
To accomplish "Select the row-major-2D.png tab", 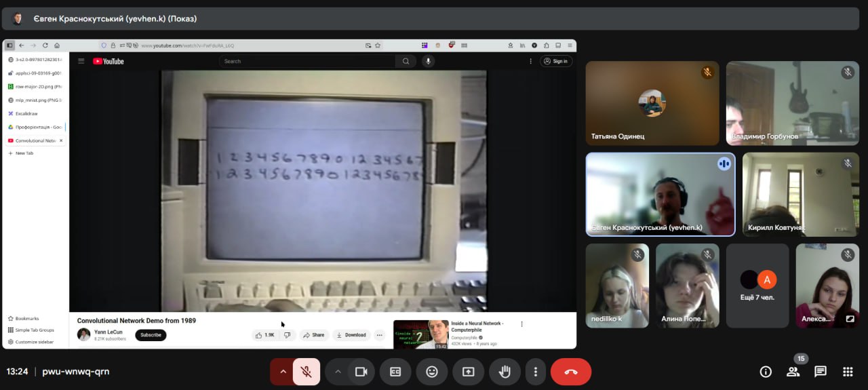I will click(35, 87).
